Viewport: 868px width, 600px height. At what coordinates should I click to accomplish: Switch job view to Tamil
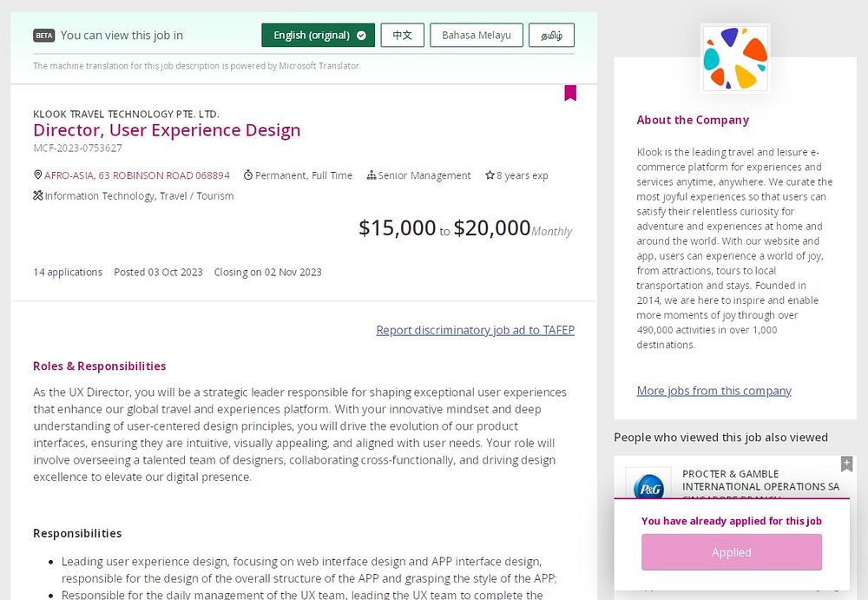551,36
